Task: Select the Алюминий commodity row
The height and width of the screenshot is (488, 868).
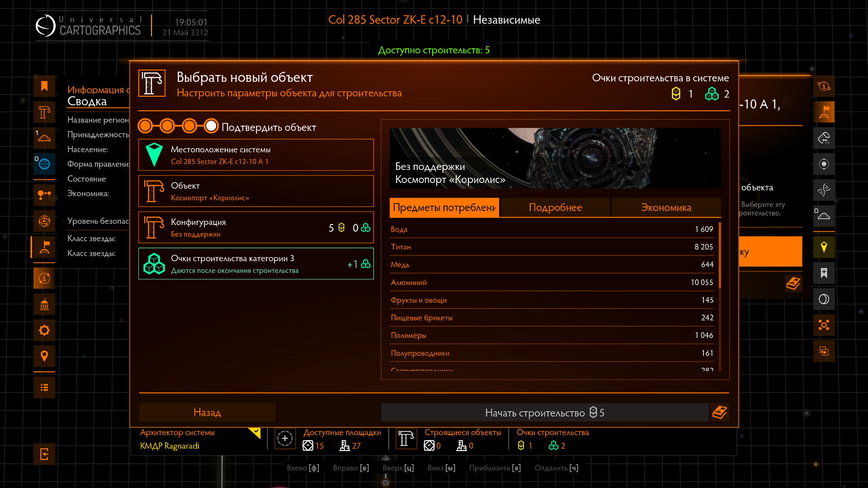Action: [x=552, y=282]
